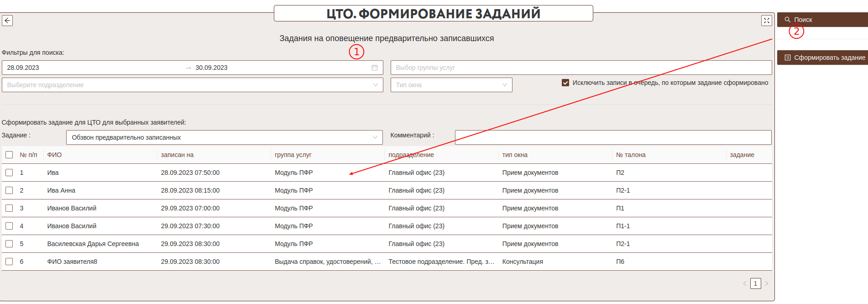The image size is (868, 304).
Task: Uncheck Исключить записи в очередь checkbox
Action: (565, 83)
